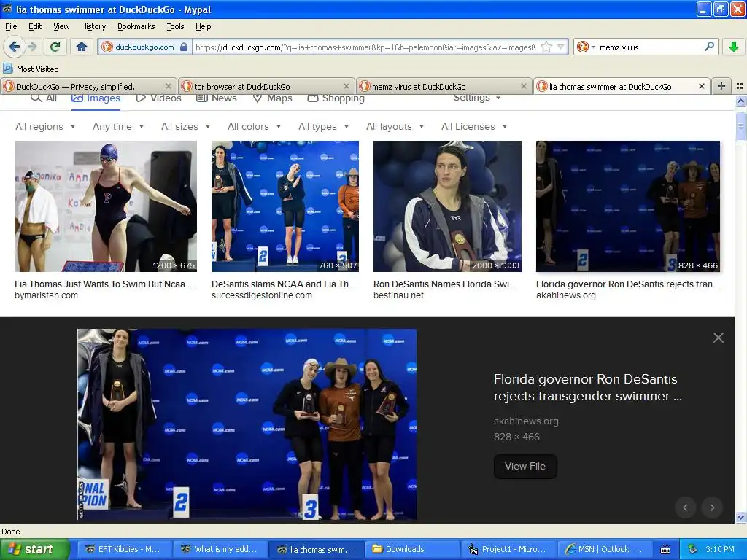The width and height of the screenshot is (747, 560).
Task: Open the Bookmarks menu
Action: [x=136, y=26]
